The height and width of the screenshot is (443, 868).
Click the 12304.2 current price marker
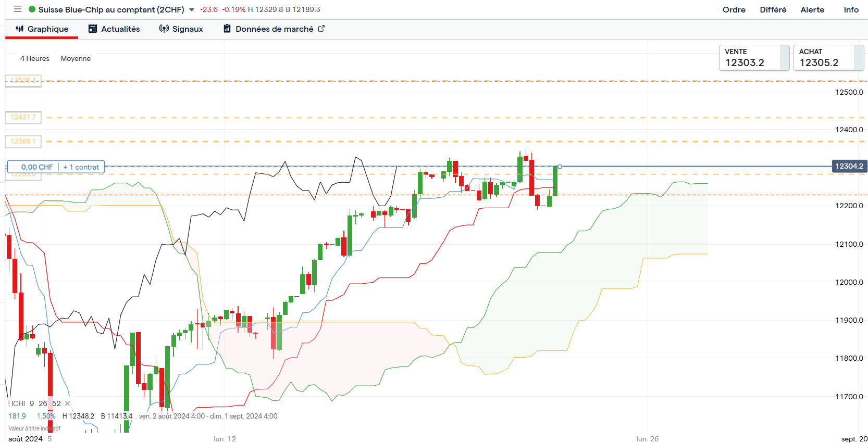coord(849,166)
